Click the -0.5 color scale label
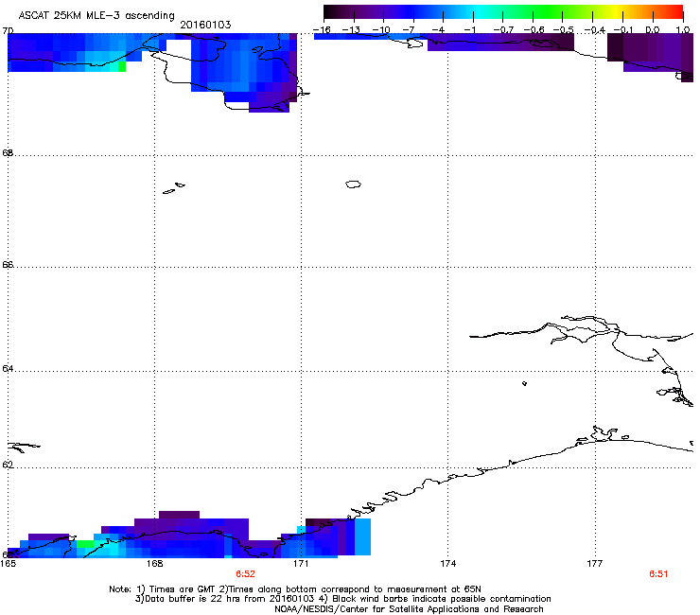The image size is (700, 615). click(564, 30)
